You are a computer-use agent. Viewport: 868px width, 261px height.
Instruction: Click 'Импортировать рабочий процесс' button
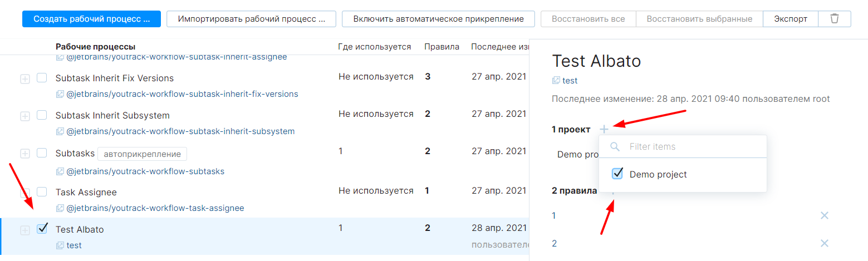(251, 19)
